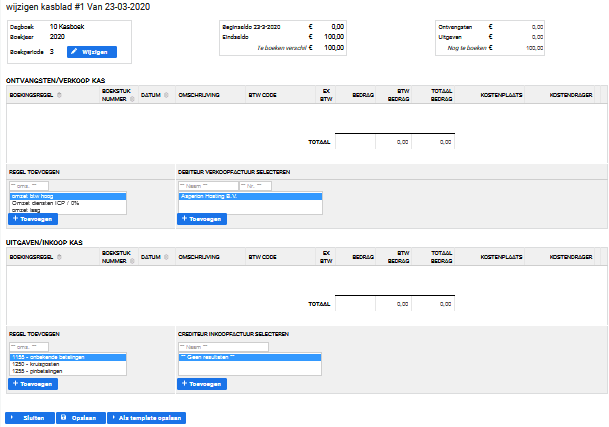Add selected Uitgaven rule with Toevoegen
The width and height of the screenshot is (609, 427).
[33, 384]
